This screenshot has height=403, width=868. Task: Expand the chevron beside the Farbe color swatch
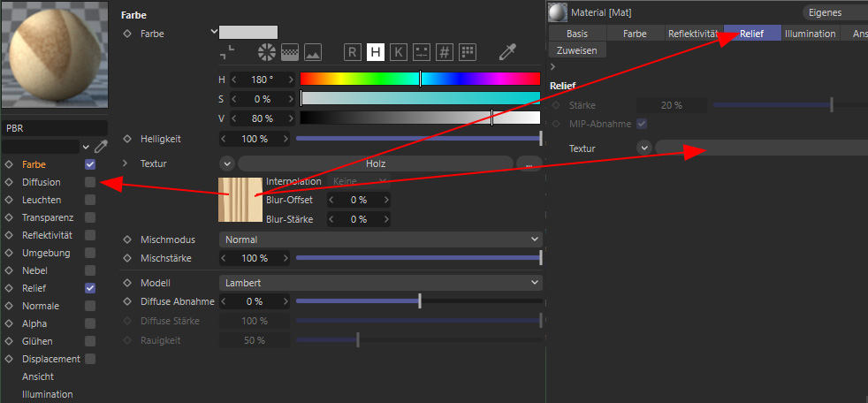coord(214,32)
